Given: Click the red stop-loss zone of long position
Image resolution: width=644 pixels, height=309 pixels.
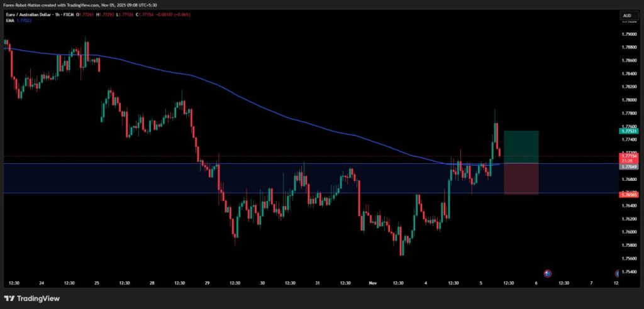Looking at the screenshot, I should tap(521, 178).
